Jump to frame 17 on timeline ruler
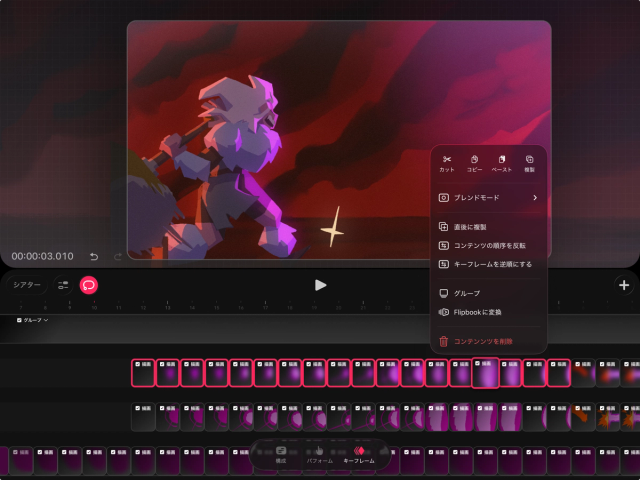 (x=265, y=307)
